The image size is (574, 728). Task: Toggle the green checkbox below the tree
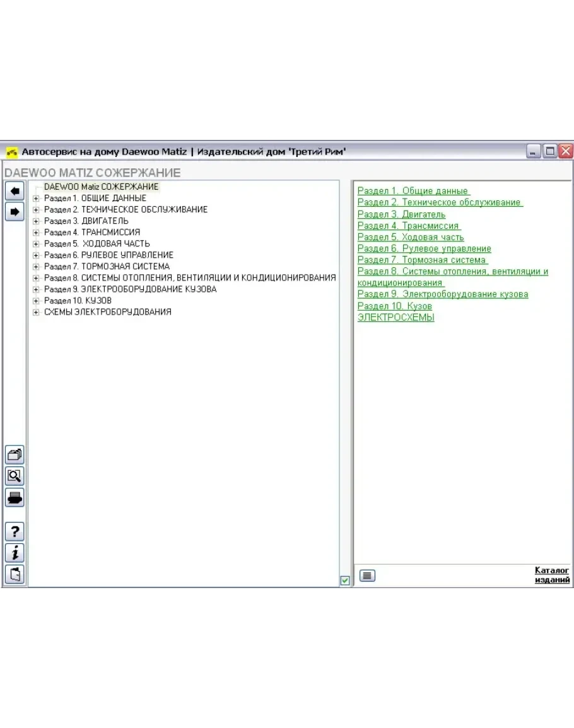(x=345, y=581)
